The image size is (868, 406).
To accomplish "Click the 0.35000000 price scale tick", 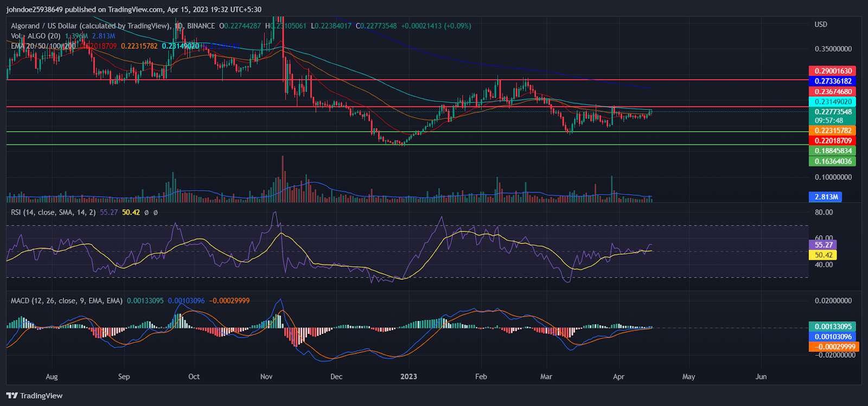I will point(833,49).
